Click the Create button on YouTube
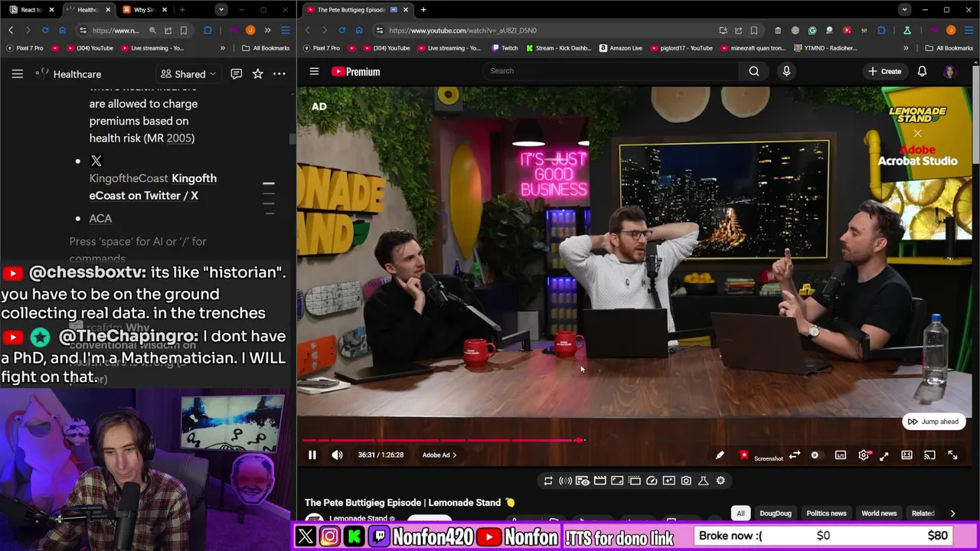This screenshot has height=551, width=980. [884, 71]
